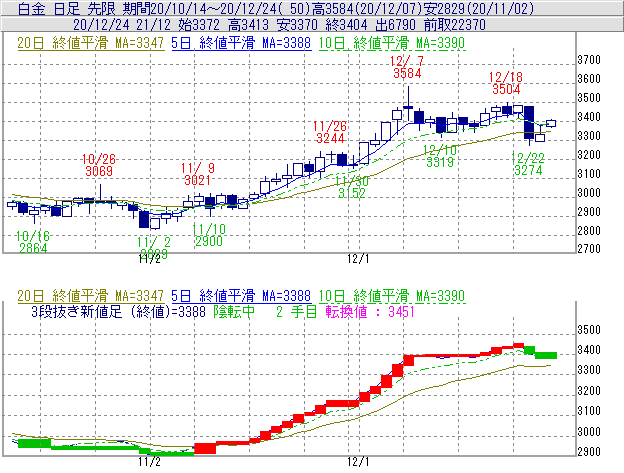Click the lower chart's 20日 終値平滑 MA=3347 legend
The image size is (624, 473).
(x=90, y=296)
